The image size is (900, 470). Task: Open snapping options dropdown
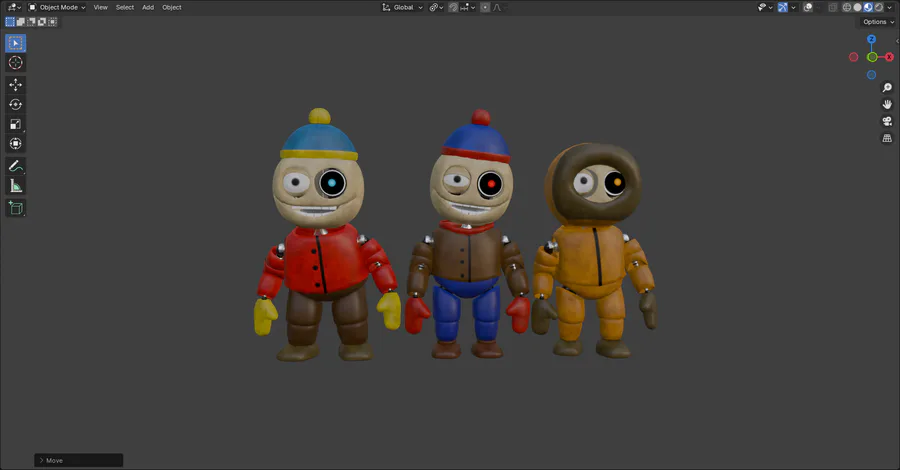coord(469,7)
